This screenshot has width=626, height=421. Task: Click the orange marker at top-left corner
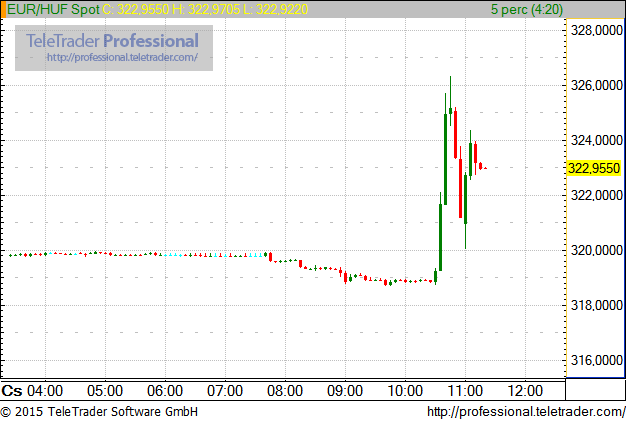tap(3, 9)
